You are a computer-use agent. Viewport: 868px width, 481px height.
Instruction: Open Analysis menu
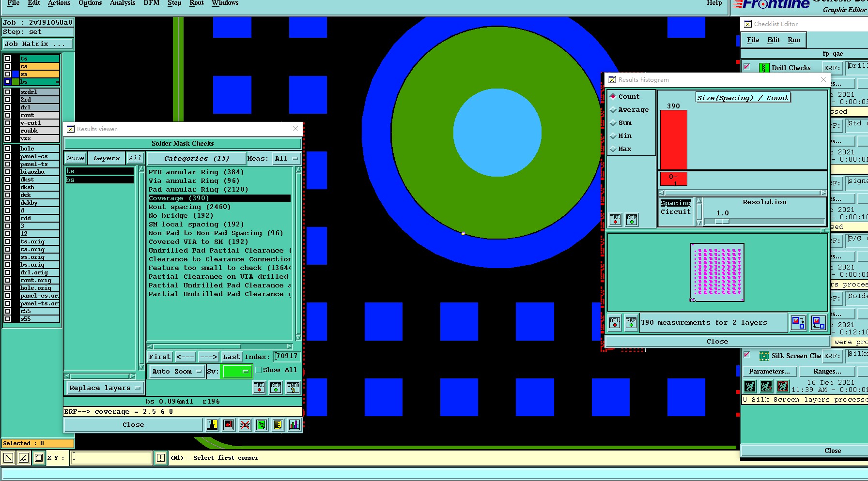(x=123, y=3)
